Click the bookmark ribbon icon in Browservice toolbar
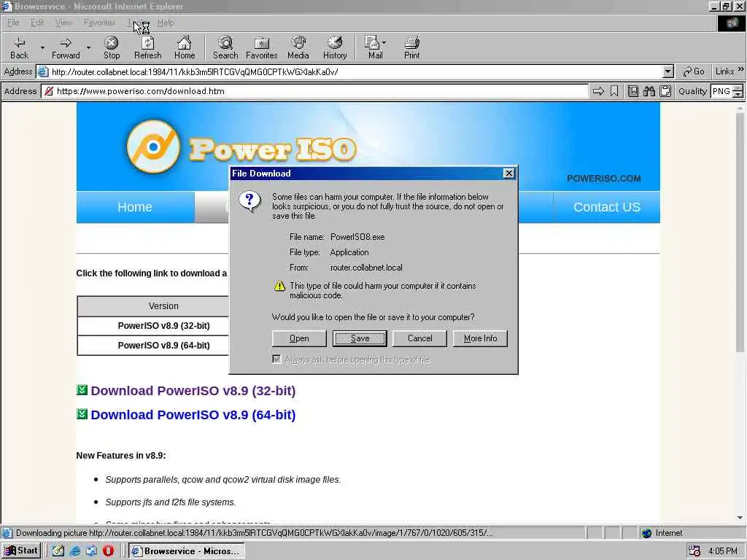 614,91
